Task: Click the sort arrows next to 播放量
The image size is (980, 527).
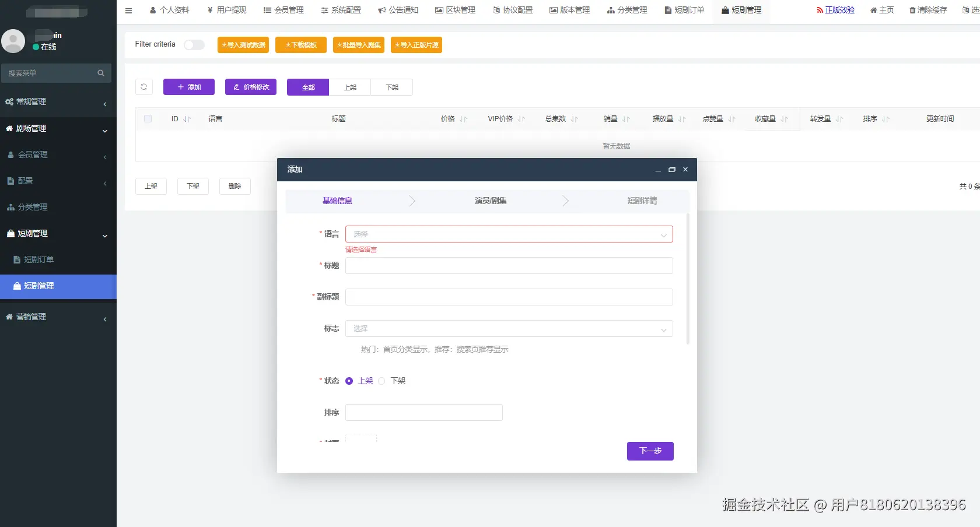Action: click(x=682, y=119)
